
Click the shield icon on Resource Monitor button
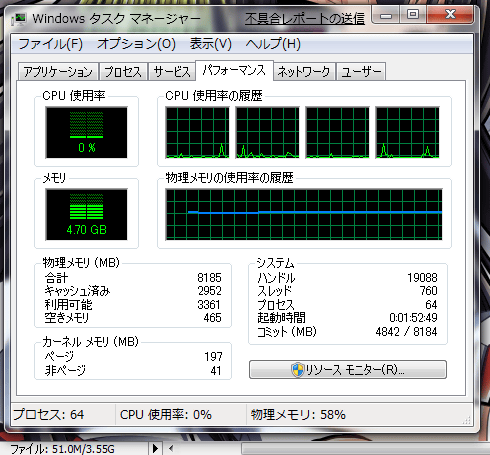pos(297,370)
